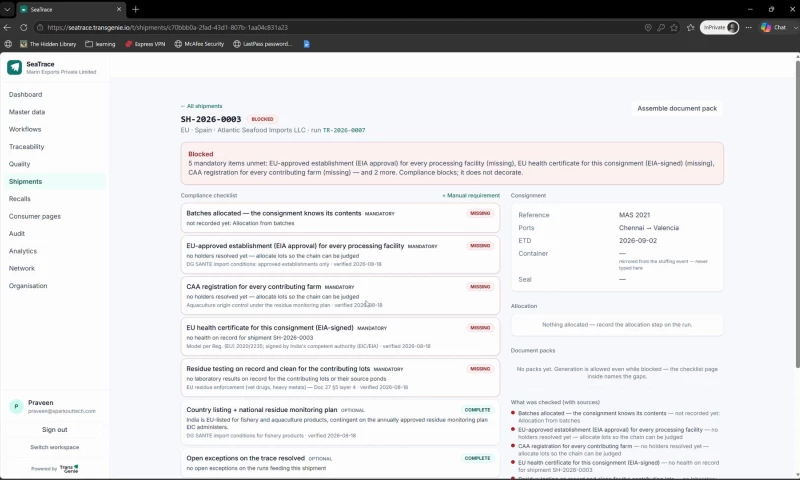
Task: Open Quality in the sidebar
Action: coord(19,164)
